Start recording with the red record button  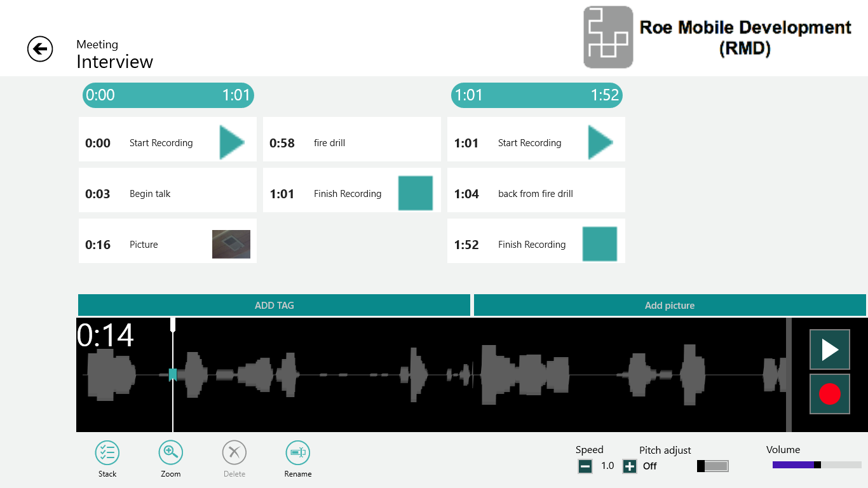[830, 394]
